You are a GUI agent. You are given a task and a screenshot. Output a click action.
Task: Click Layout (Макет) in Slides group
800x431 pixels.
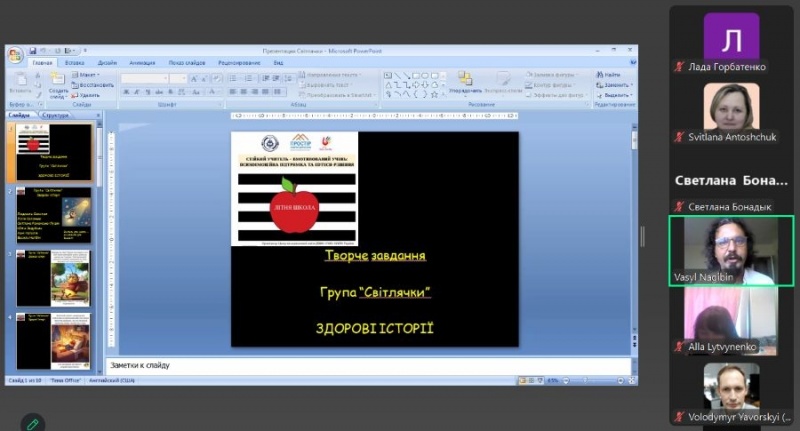(85, 74)
